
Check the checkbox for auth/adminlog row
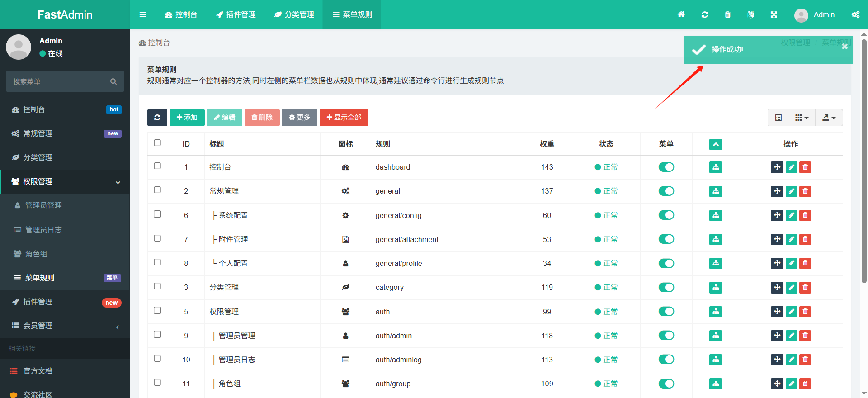pos(157,359)
